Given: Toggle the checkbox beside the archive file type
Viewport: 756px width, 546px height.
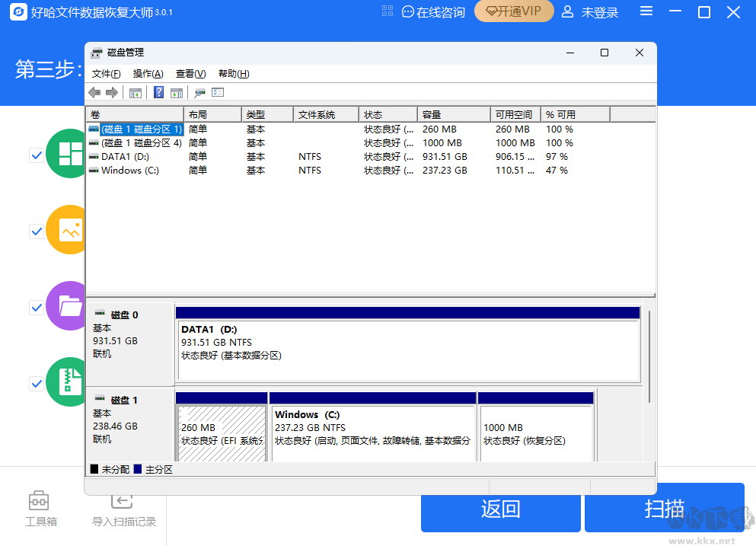Looking at the screenshot, I should click(37, 383).
